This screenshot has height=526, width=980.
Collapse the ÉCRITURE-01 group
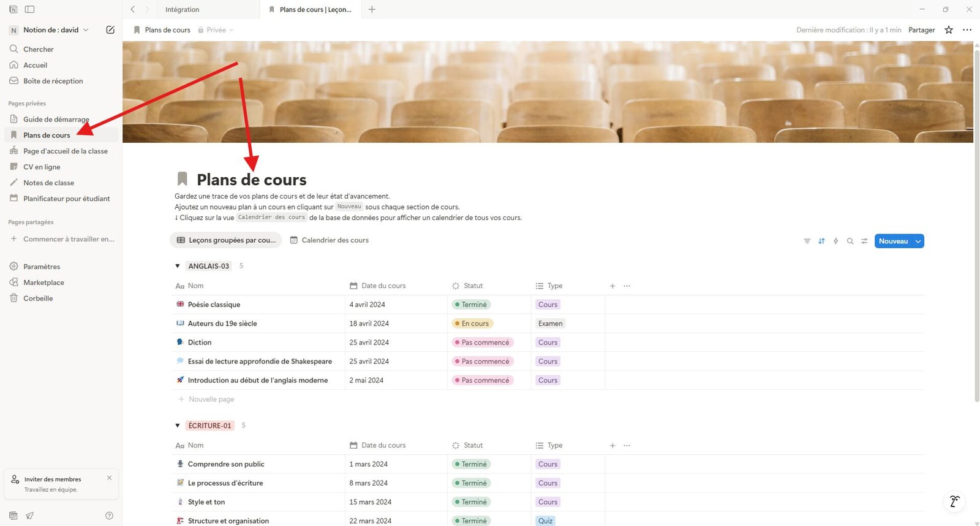(x=178, y=425)
